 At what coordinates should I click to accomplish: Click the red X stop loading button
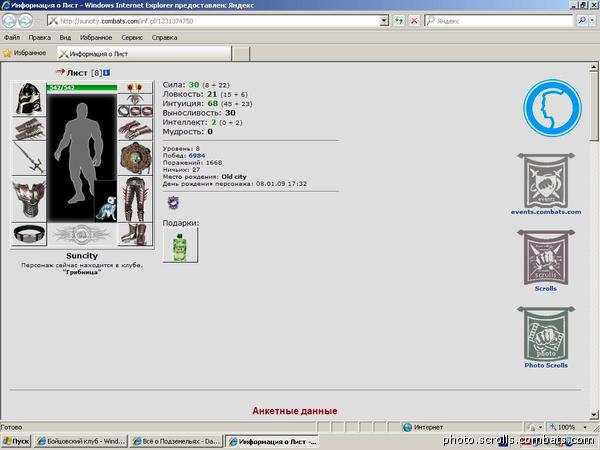414,21
